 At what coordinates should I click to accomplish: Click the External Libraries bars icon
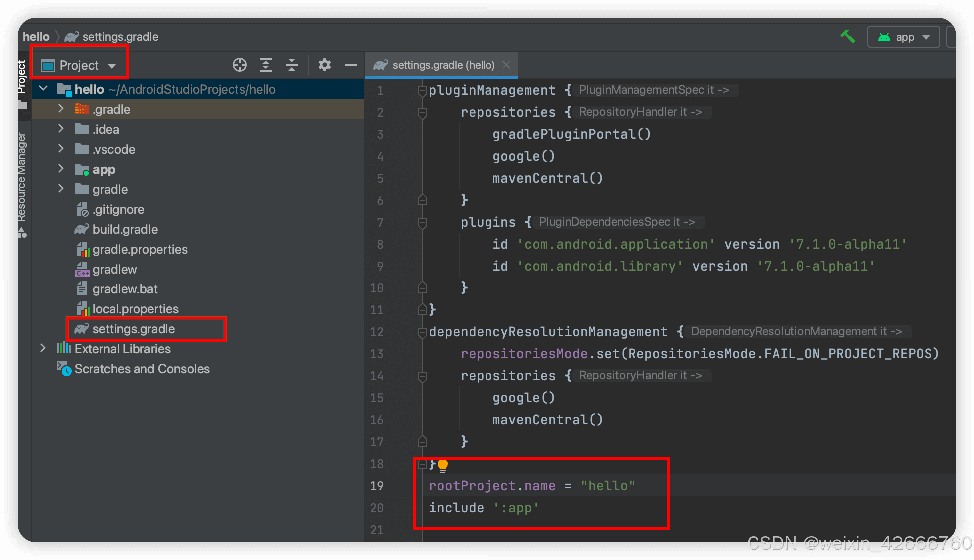point(64,348)
